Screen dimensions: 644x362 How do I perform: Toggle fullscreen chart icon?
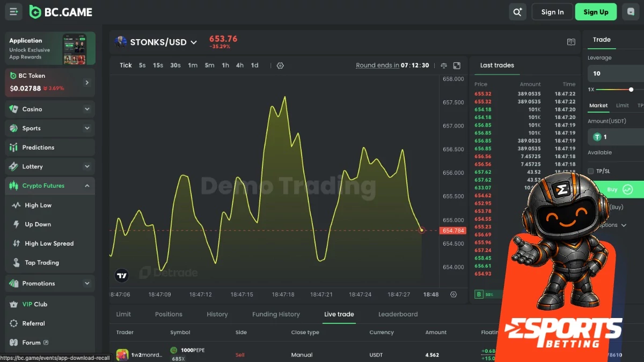457,65
